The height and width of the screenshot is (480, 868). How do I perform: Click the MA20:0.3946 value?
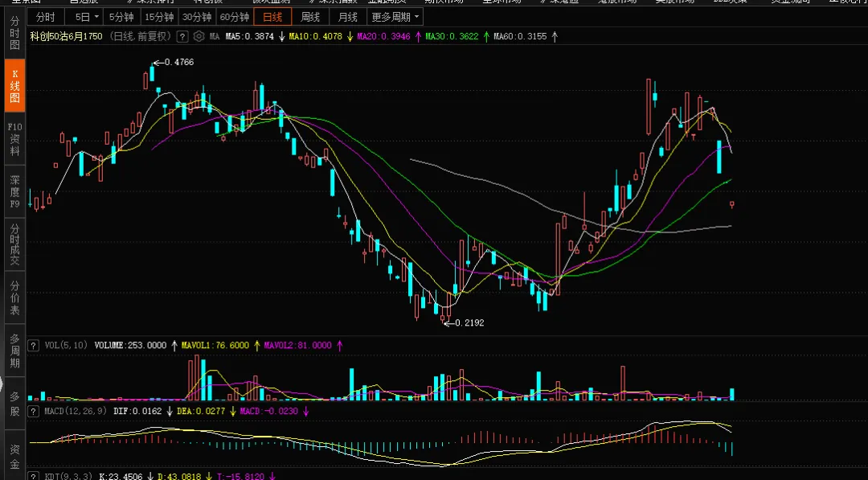[x=383, y=36]
